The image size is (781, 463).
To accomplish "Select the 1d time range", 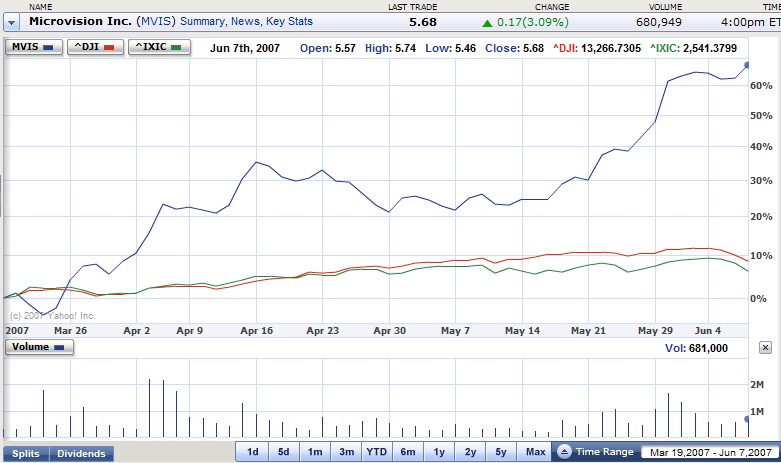I will pyautogui.click(x=253, y=452).
